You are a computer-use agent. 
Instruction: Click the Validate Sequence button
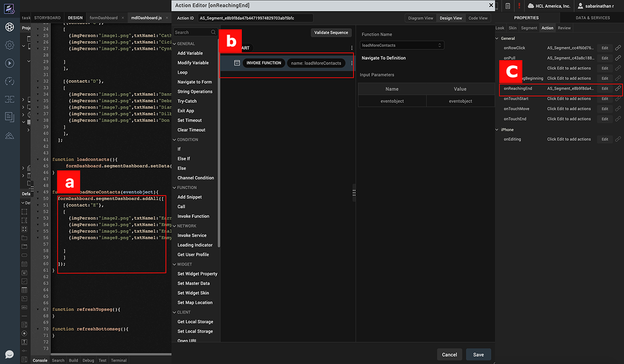(331, 33)
